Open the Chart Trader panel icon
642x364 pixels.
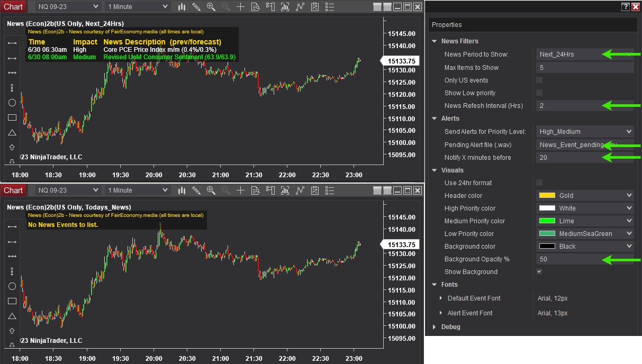tap(270, 7)
